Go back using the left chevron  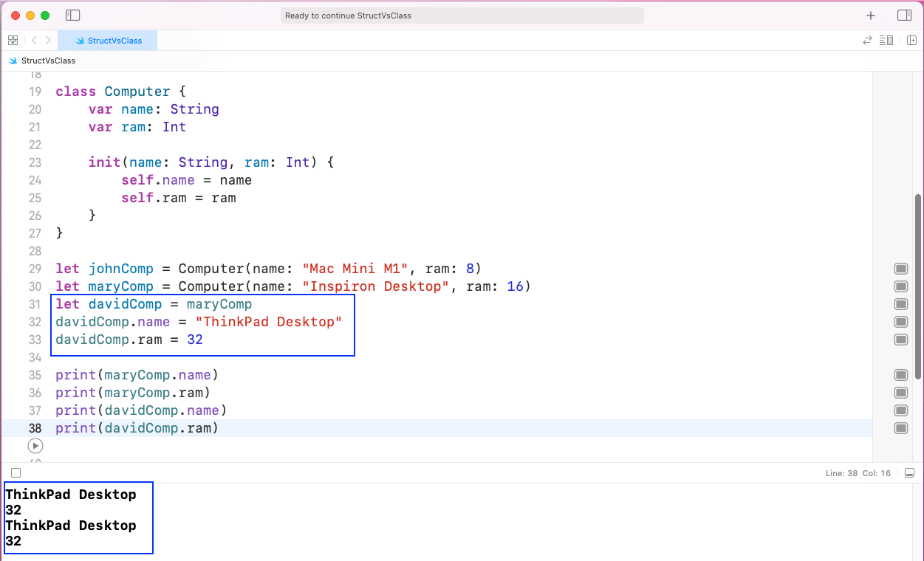[34, 41]
